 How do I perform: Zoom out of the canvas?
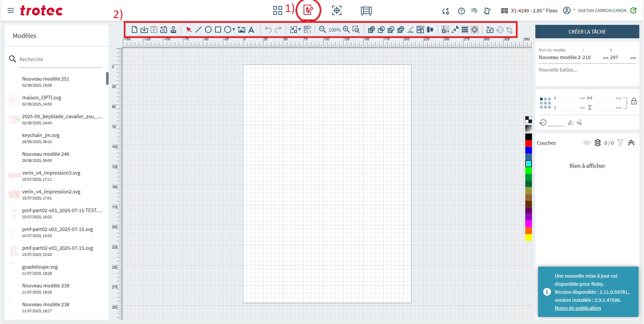point(322,30)
